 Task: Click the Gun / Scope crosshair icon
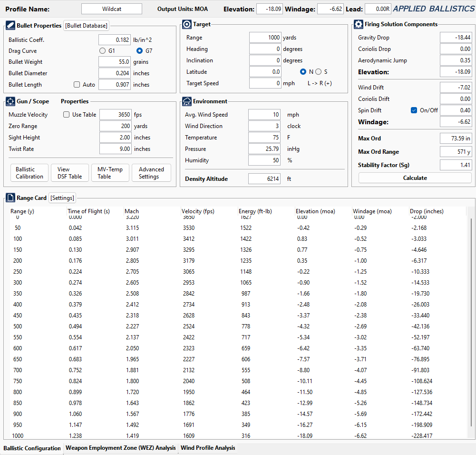tap(11, 101)
